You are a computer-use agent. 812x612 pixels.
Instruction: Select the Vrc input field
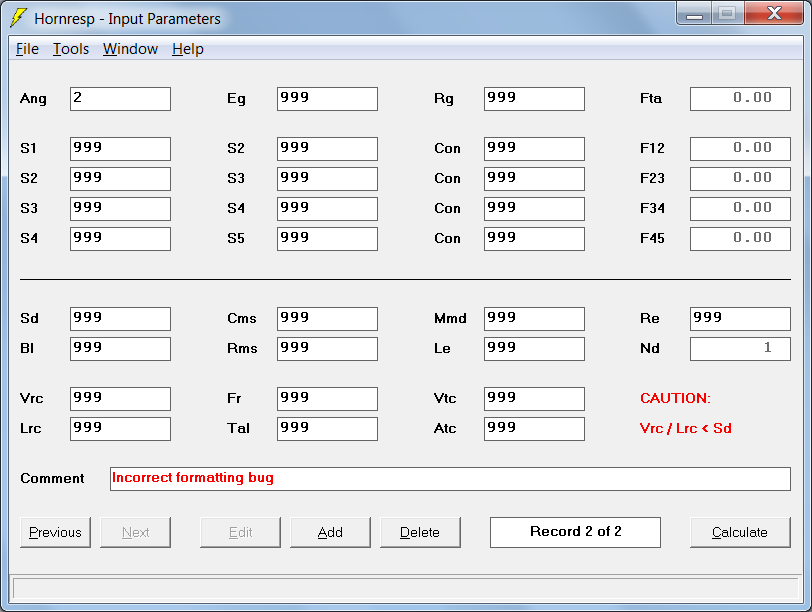(120, 399)
